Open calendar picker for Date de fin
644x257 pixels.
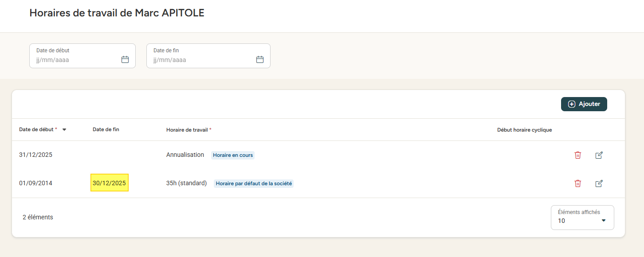pos(260,59)
